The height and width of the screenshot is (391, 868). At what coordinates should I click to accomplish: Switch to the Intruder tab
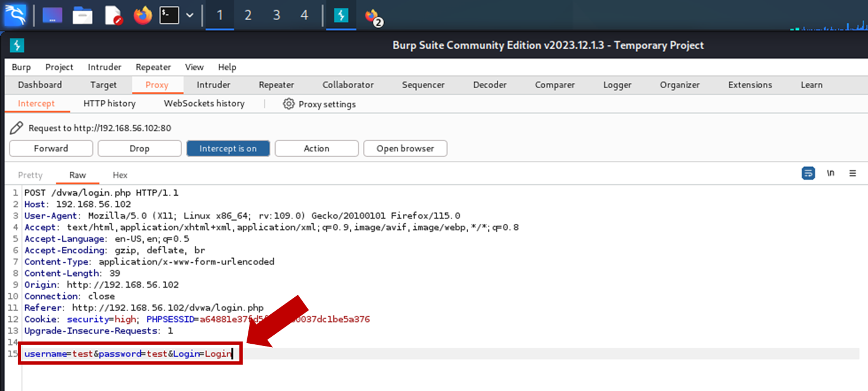pos(214,85)
